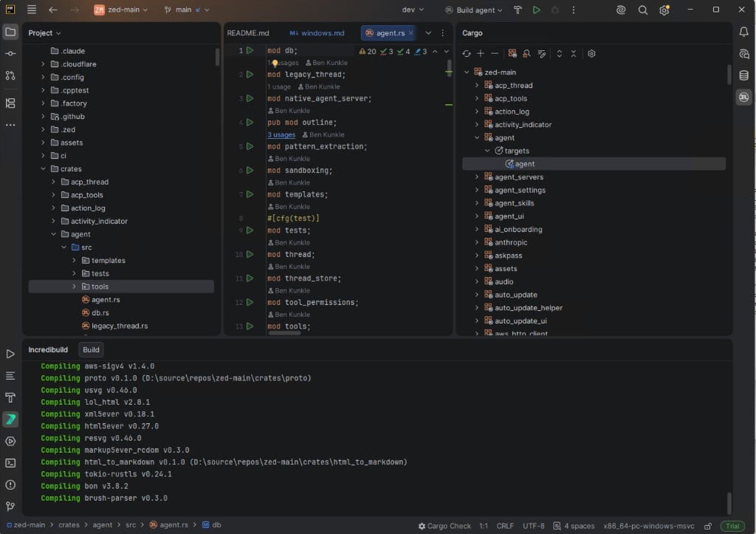Click the src breadcrumb in navigation bar
This screenshot has height=534, width=756.
pyautogui.click(x=131, y=525)
